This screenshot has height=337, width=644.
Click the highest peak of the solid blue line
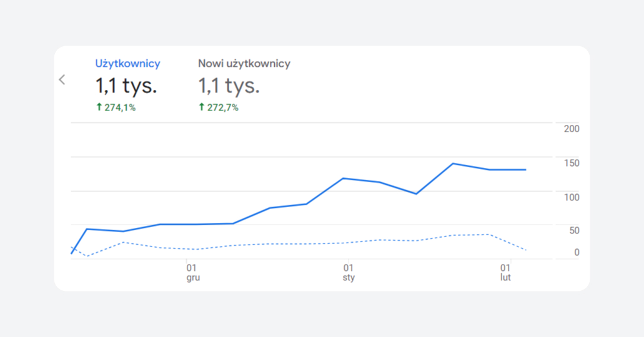click(x=452, y=164)
